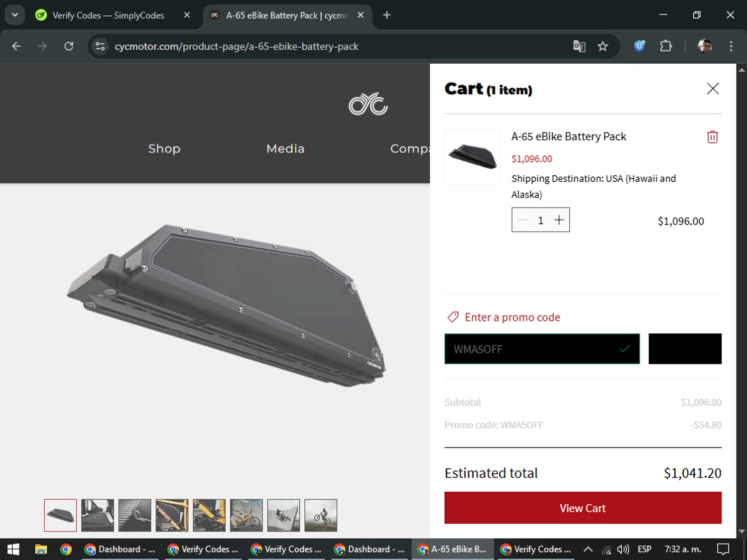The height and width of the screenshot is (560, 747).
Task: Click the Estimated total $1,041.20 amount
Action: [x=692, y=473]
